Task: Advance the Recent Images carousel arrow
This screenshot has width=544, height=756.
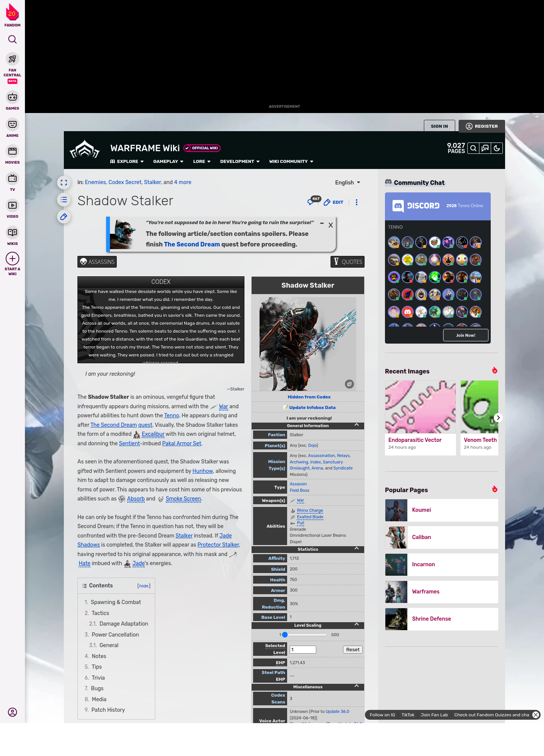Action: (x=498, y=418)
